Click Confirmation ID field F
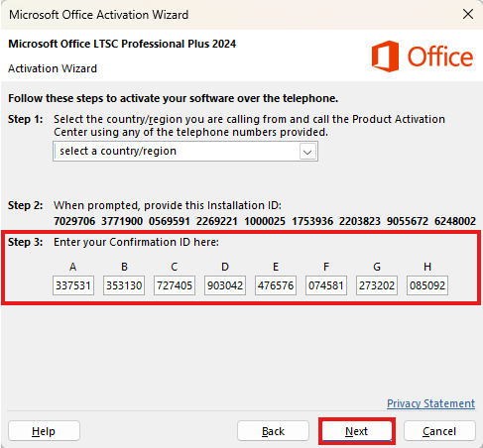The width and height of the screenshot is (483, 448). click(x=326, y=285)
